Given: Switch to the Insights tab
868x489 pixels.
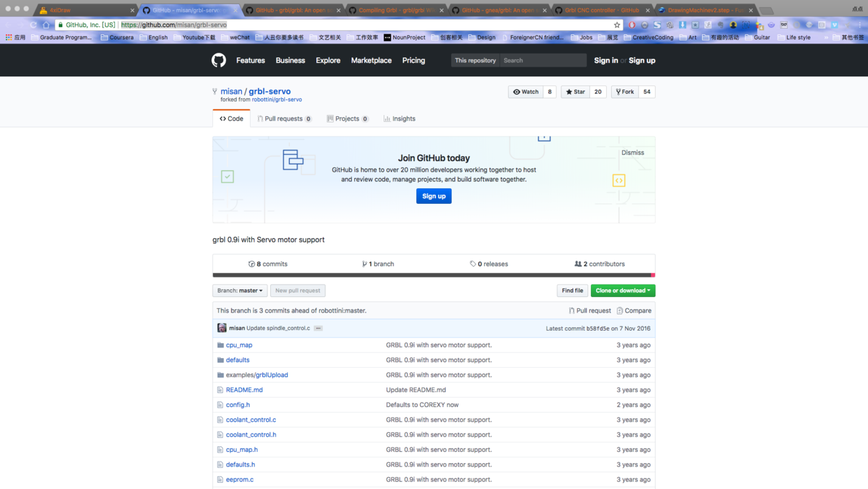Looking at the screenshot, I should click(x=400, y=118).
